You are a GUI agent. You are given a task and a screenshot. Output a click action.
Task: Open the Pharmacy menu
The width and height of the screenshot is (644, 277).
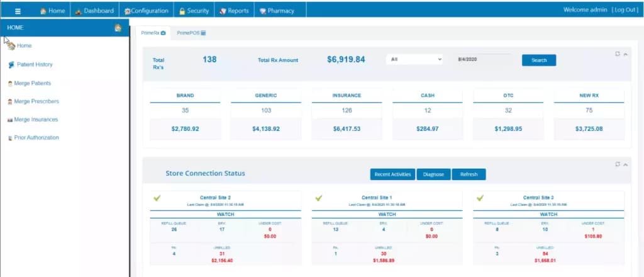click(x=277, y=11)
